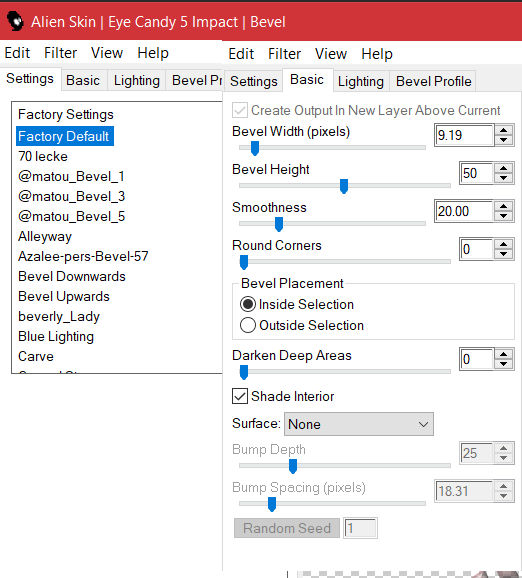The image size is (522, 578).
Task: Increase Round Corners with up arrow
Action: click(504, 244)
